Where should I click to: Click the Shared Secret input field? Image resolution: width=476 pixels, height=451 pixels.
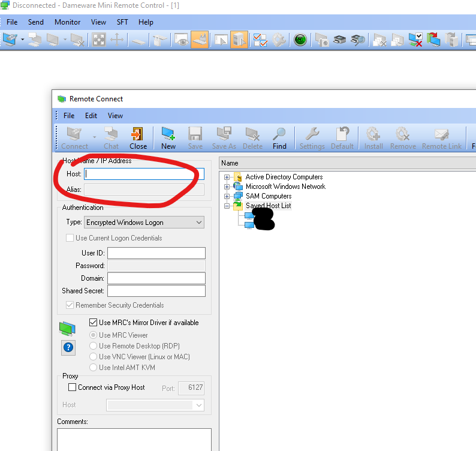[x=156, y=291]
